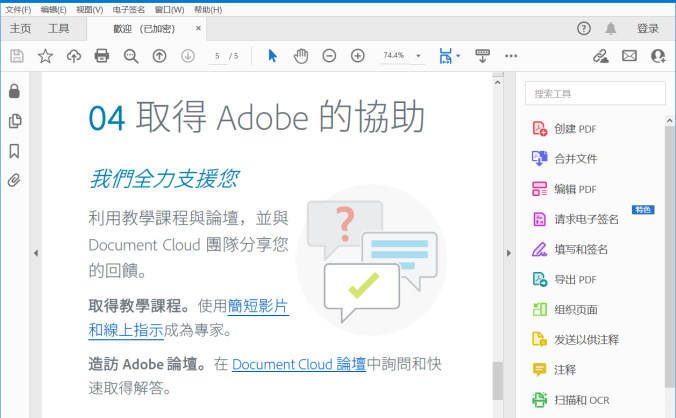Go to next page arrow icon
The width and height of the screenshot is (676, 418).
point(188,56)
